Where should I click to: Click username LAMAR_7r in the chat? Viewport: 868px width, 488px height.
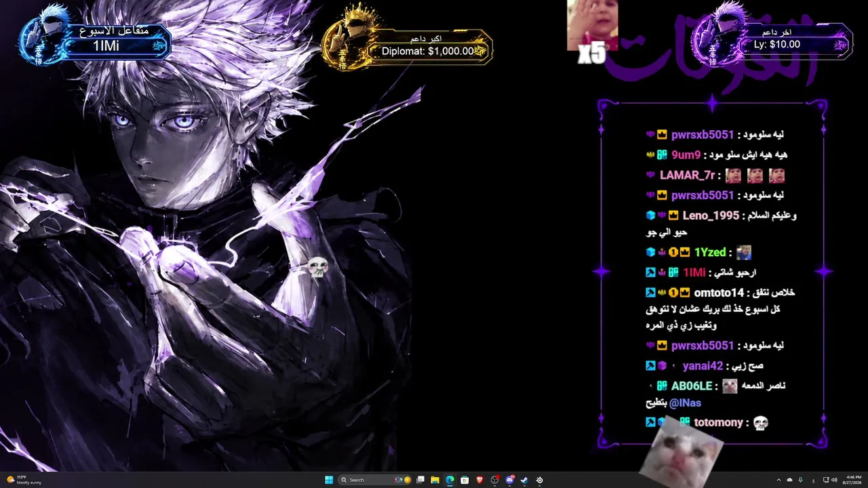pyautogui.click(x=688, y=176)
